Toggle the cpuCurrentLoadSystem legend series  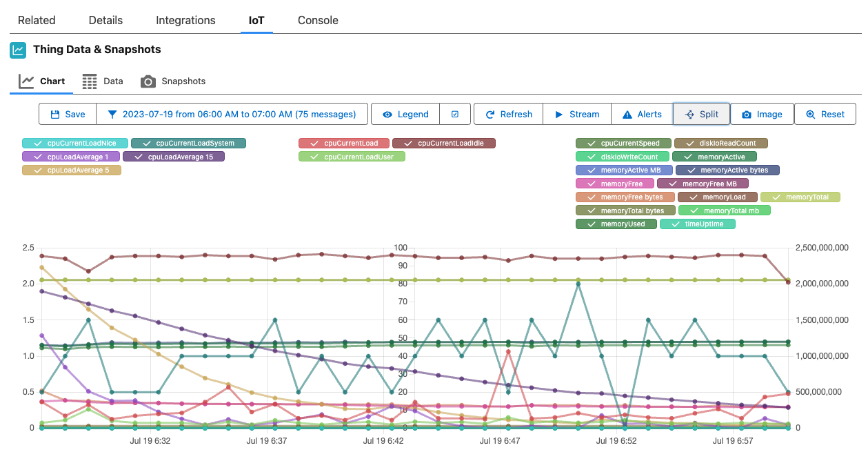188,144
